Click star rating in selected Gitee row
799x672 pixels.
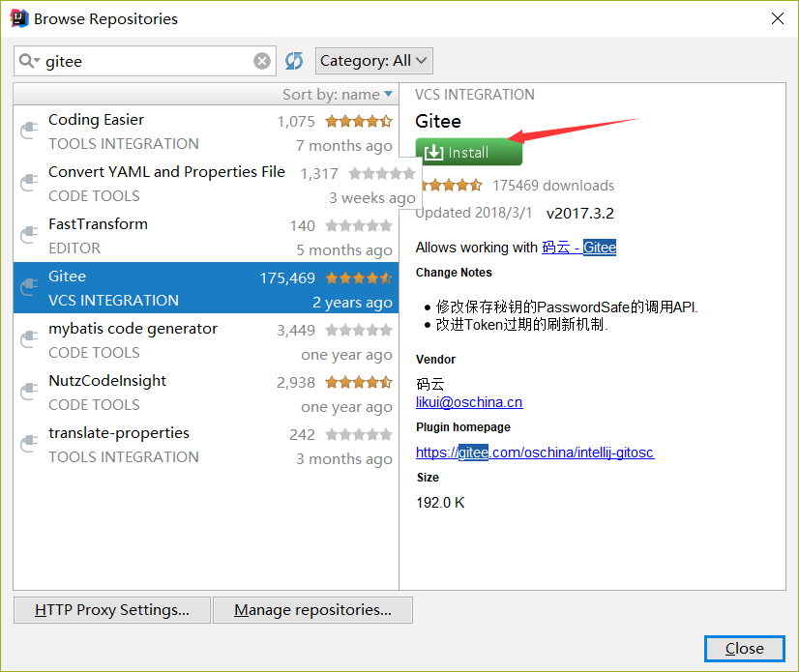coord(359,278)
